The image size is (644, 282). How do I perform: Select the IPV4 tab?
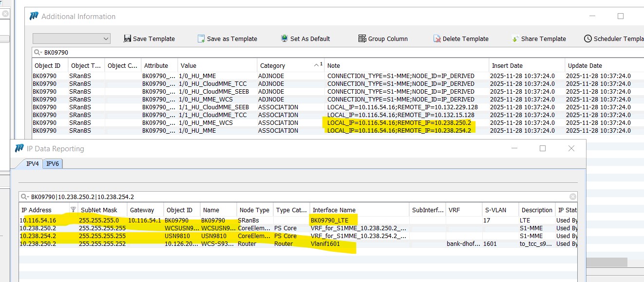(32, 164)
